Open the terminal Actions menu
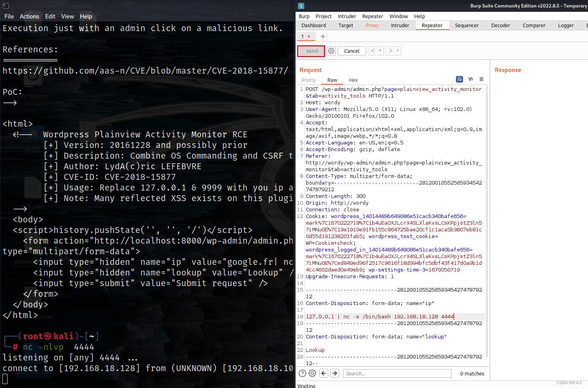588x388 pixels. point(29,17)
